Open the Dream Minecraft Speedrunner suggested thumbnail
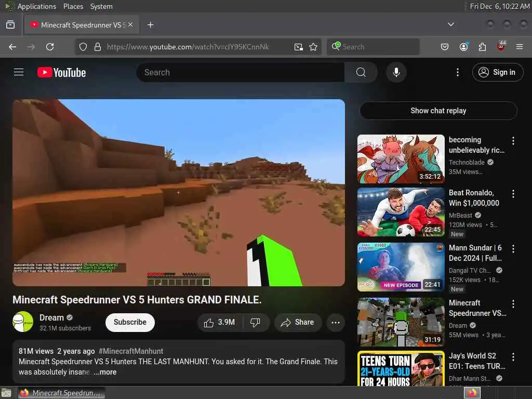Screen dimensions: 532x399 click(401, 322)
